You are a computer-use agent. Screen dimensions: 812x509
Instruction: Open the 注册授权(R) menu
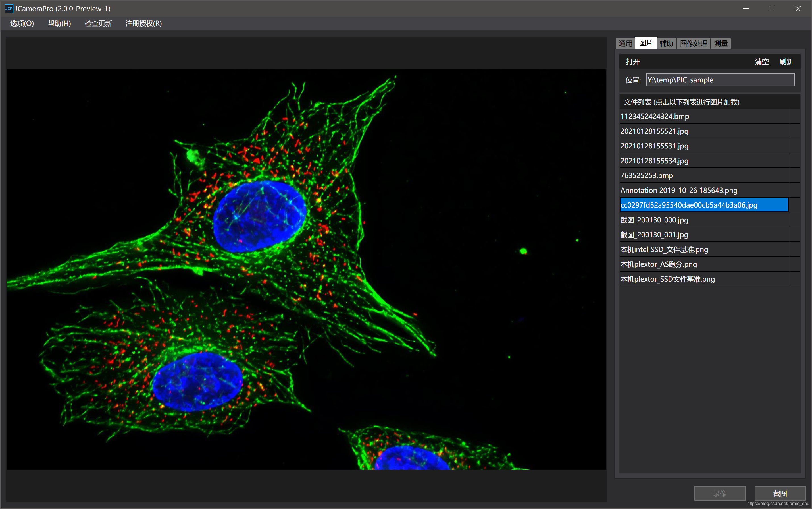point(143,24)
